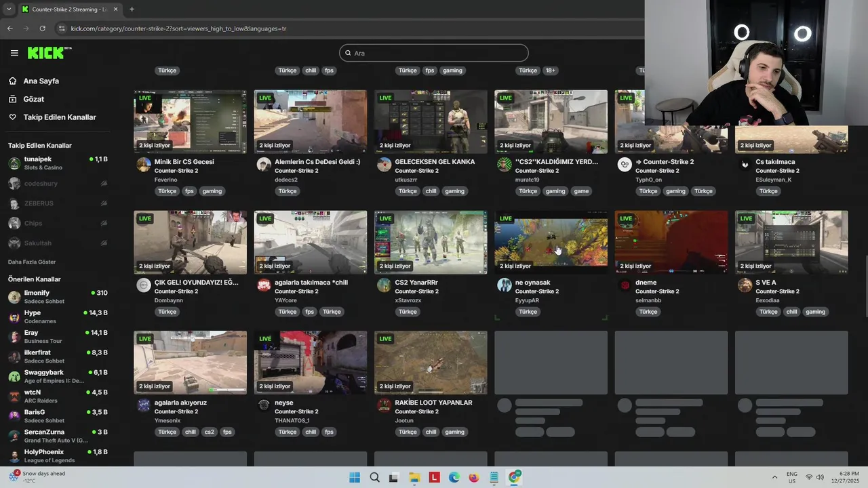
Task: Click the Eexodiaa channel avatar
Action: (x=745, y=285)
